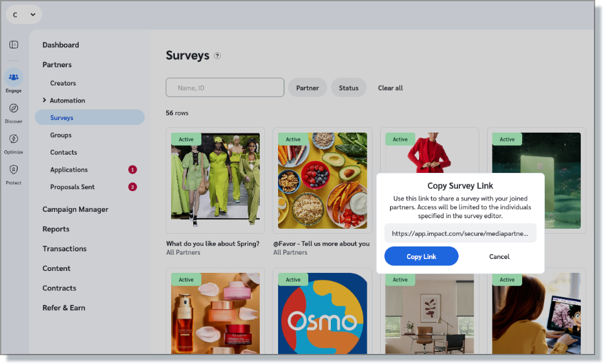Select the Surveys menu item
Image resolution: width=604 pixels, height=364 pixels.
pyautogui.click(x=90, y=118)
